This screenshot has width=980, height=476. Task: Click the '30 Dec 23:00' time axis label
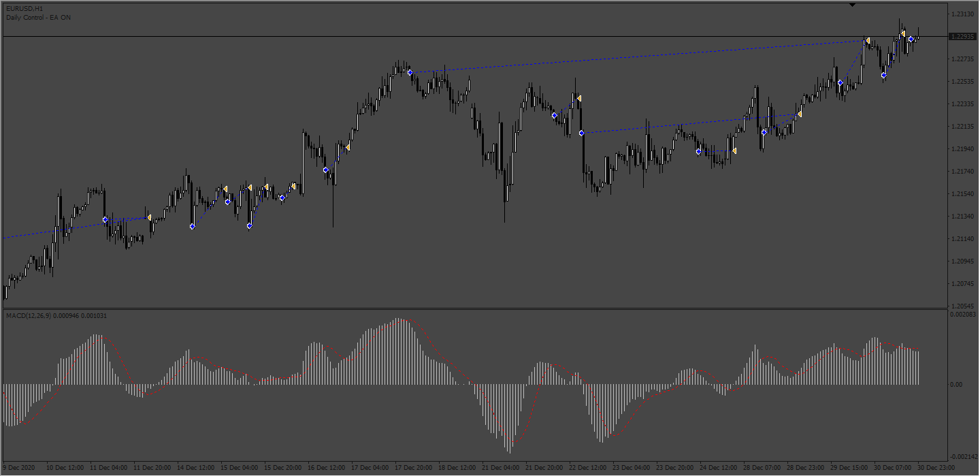936,468
